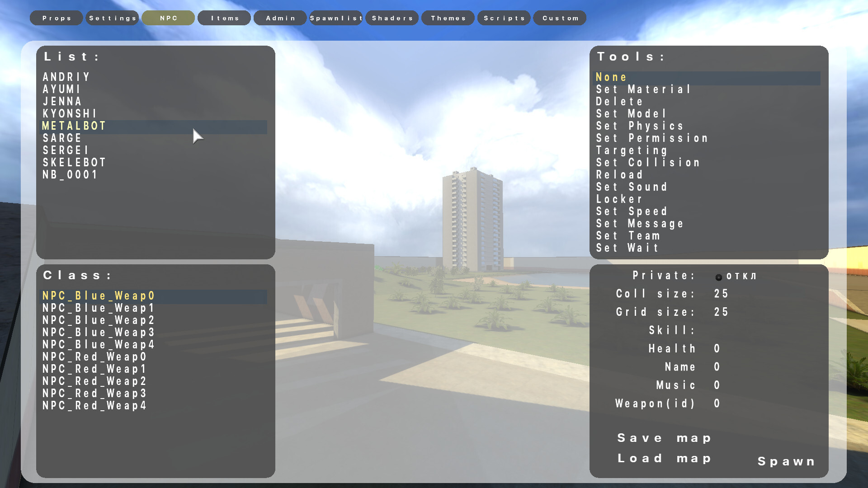The width and height of the screenshot is (868, 488).
Task: Choose the Delete tool
Action: pos(619,102)
